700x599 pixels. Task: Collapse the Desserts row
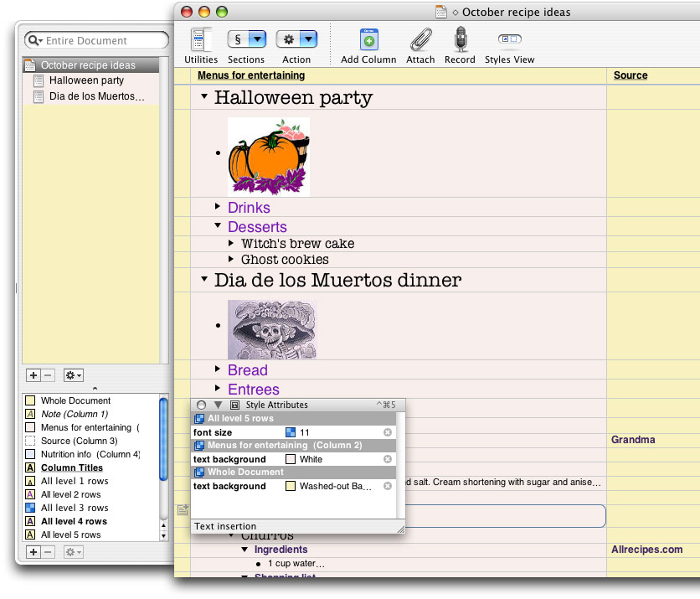[218, 225]
